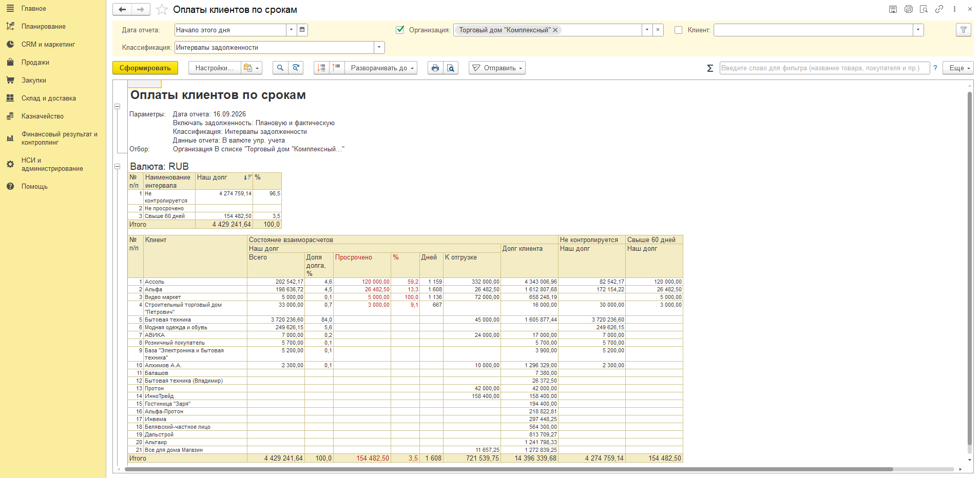Screen dimensions: 980x478
Task: Open title bar kebab menu
Action: (x=955, y=9)
